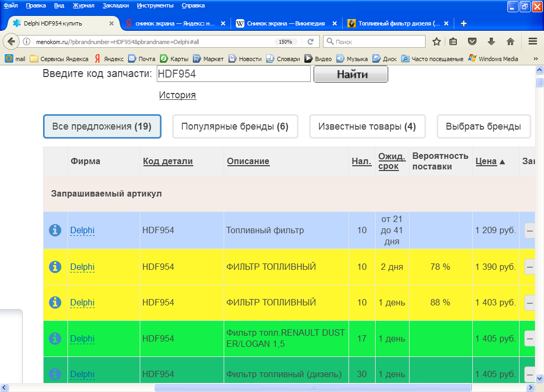Open the Справка menu
Viewport: 544px width, 392px height.
click(193, 5)
